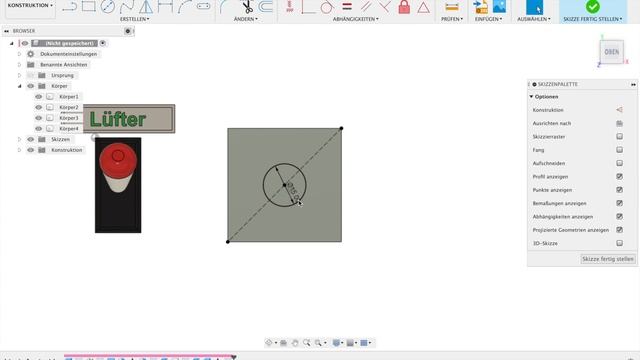This screenshot has height=360, width=640.
Task: Click the Orbit navigation icon
Action: [x=269, y=343]
